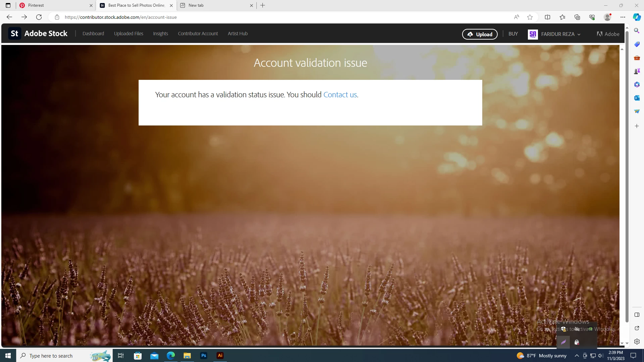644x362 pixels.
Task: Close the Best Place to Sell Photos tab
Action: pyautogui.click(x=171, y=5)
